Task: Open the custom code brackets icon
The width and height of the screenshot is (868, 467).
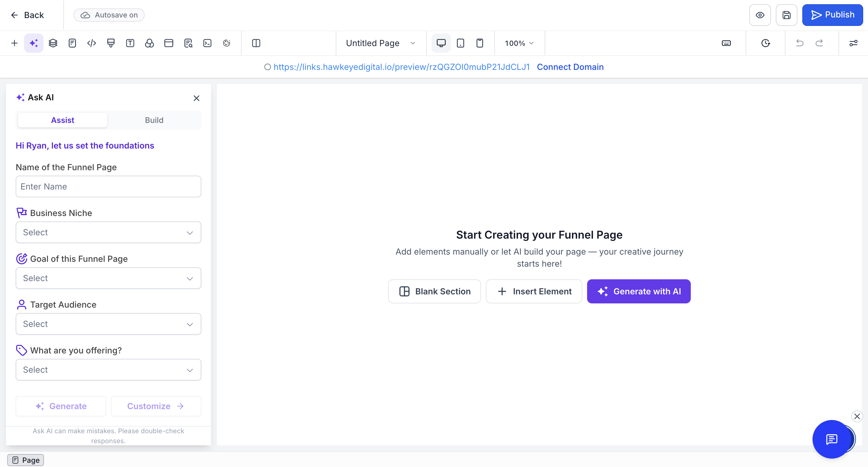Action: [x=92, y=43]
